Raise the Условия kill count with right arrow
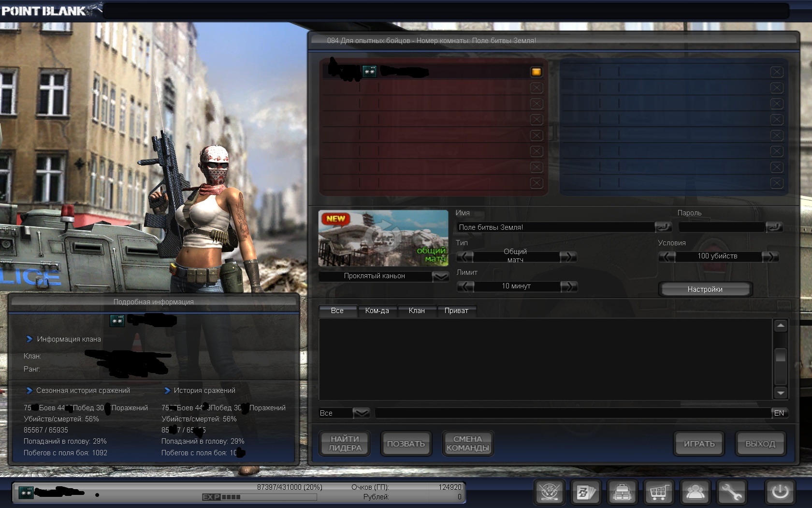Viewport: 812px width, 508px height. point(770,256)
